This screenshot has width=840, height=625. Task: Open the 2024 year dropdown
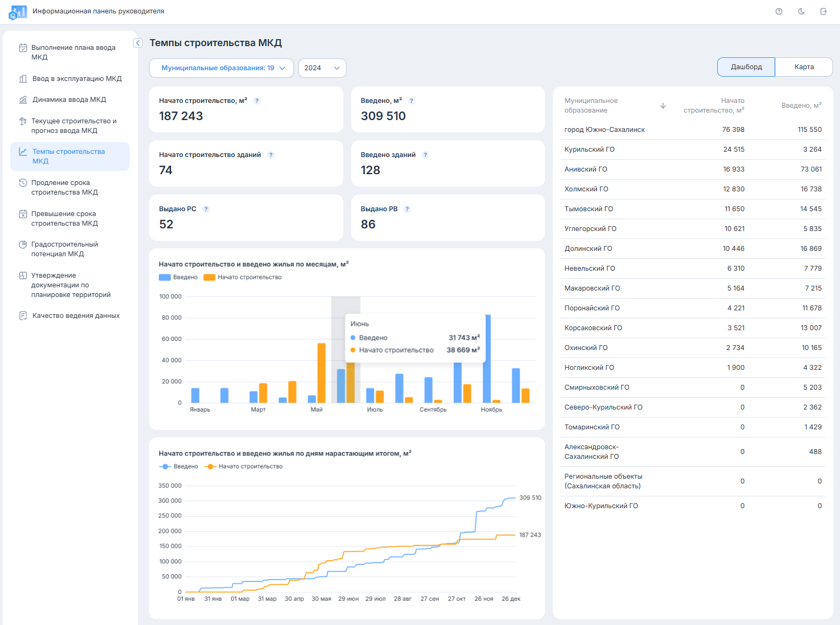(322, 68)
